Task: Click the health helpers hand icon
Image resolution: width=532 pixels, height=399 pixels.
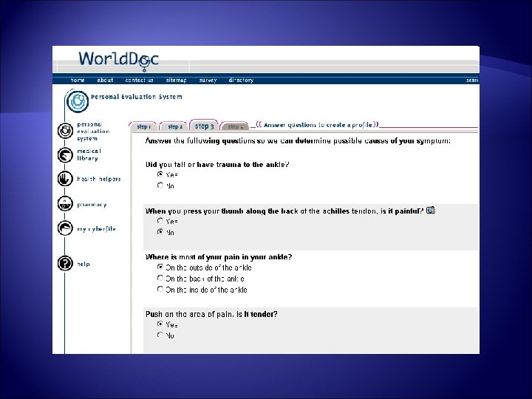Action: [x=65, y=179]
